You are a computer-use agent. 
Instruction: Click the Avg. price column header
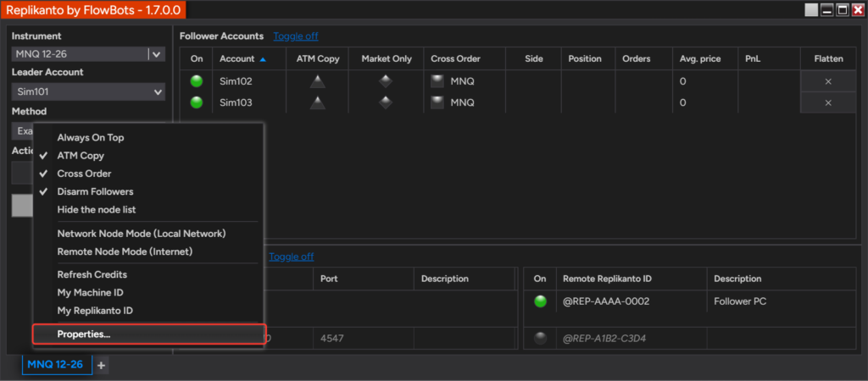pyautogui.click(x=704, y=58)
